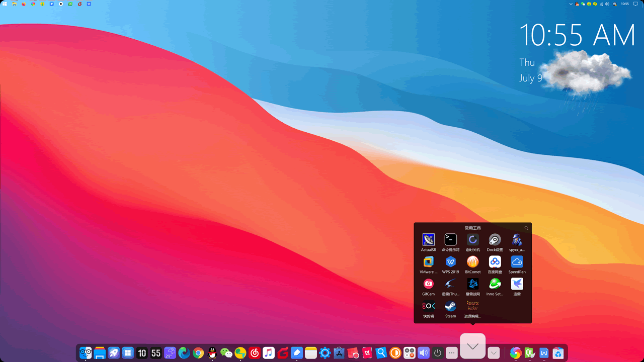Expand the small chevron folder in dock
This screenshot has width=644, height=362.
[494, 353]
